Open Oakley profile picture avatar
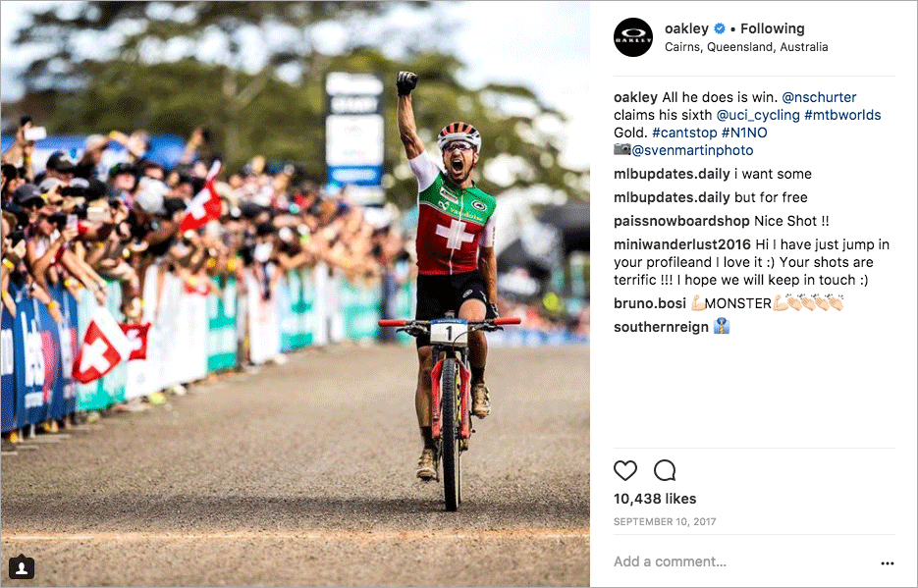This screenshot has width=918, height=588. tap(633, 37)
